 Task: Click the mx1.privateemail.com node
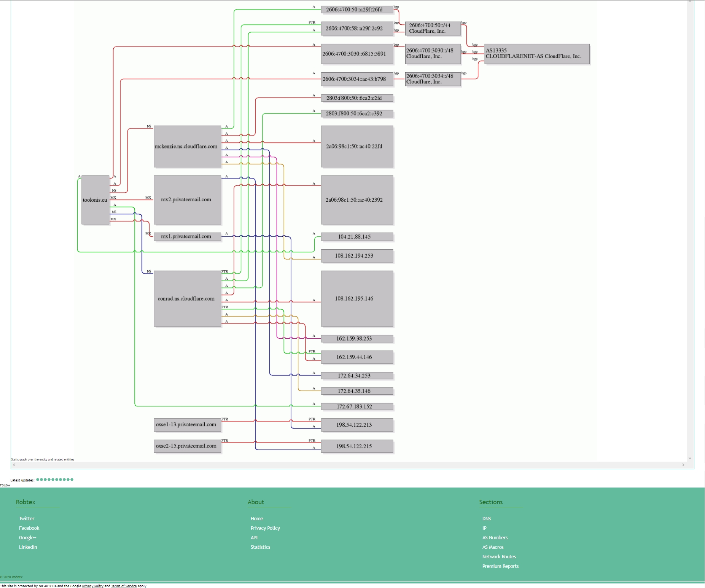pyautogui.click(x=187, y=236)
